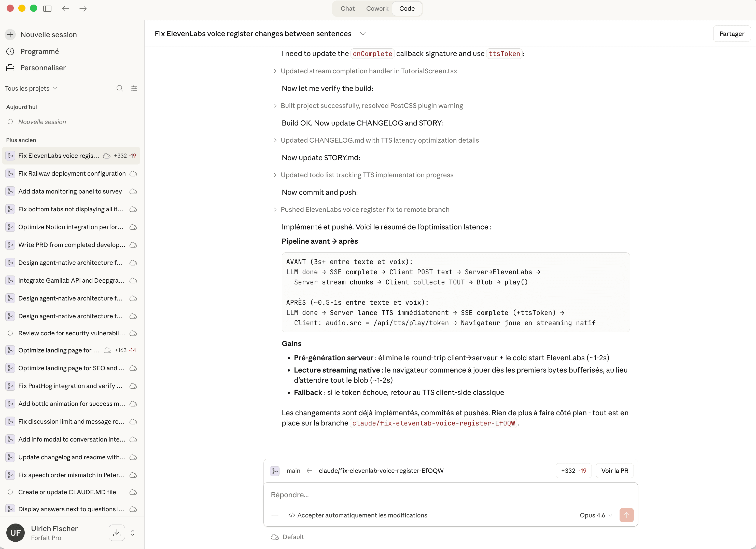This screenshot has height=549, width=756.
Task: Click the cloud icon next to Create or update CLAUDE.MD
Action: click(133, 492)
